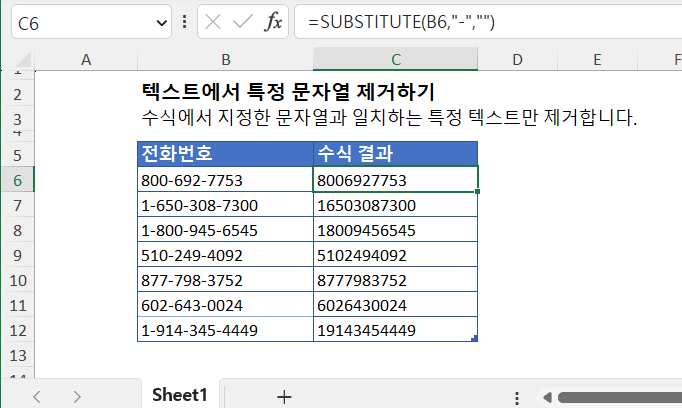Select cell containing 8006927753
Image resolution: width=682 pixels, height=408 pixels.
[x=395, y=180]
